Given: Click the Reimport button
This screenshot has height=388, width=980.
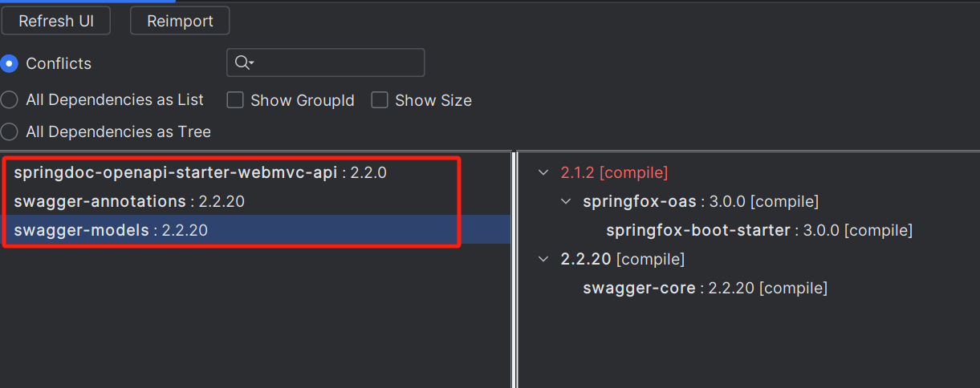Looking at the screenshot, I should click(x=180, y=21).
